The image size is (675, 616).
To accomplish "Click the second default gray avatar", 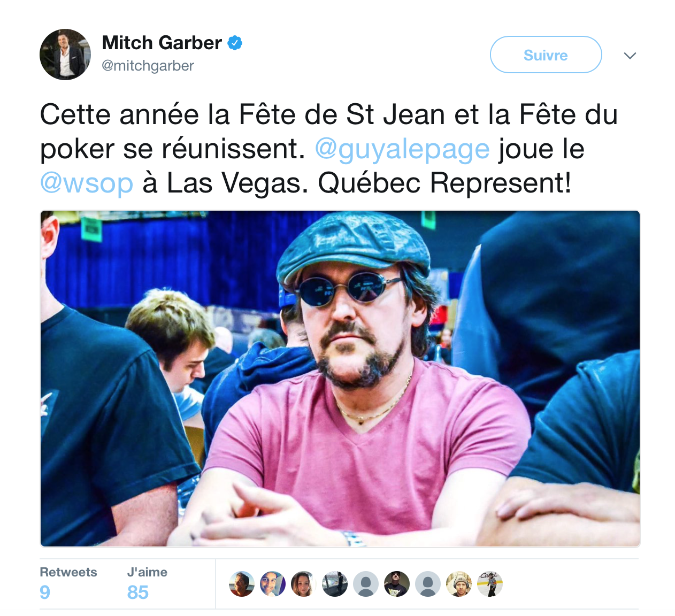I will tap(428, 583).
